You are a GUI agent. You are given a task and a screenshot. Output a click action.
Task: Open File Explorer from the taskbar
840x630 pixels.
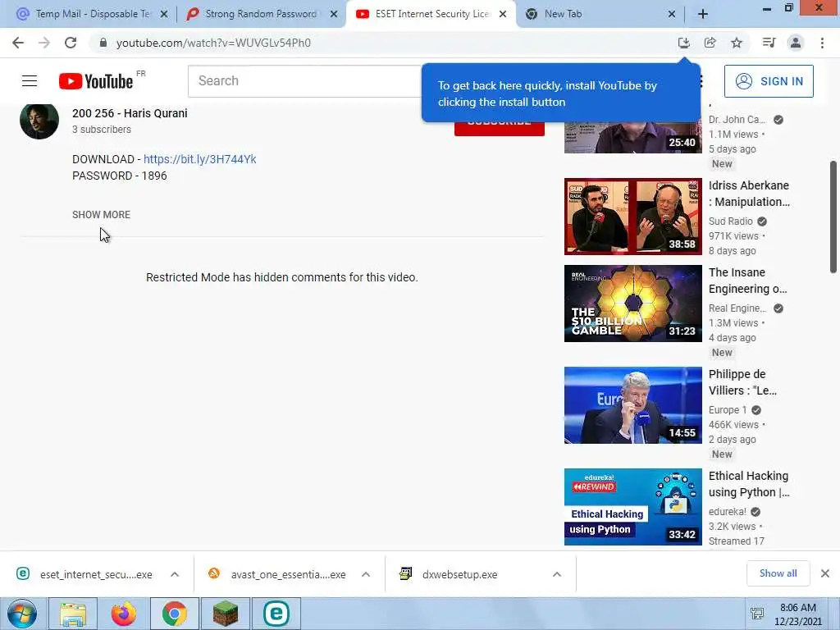73,614
